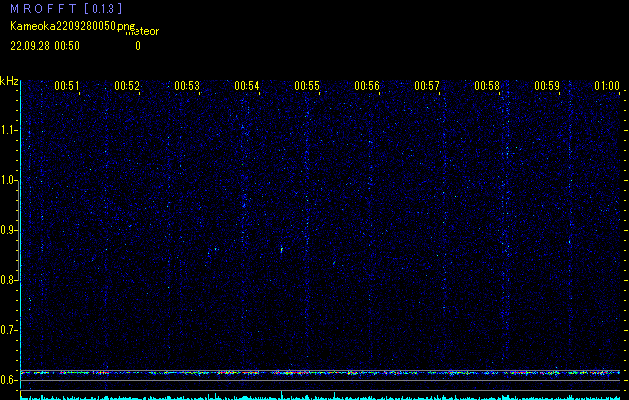This screenshot has height=400, width=629.
Task: Click the 01:00 time marker
Action: pos(607,86)
